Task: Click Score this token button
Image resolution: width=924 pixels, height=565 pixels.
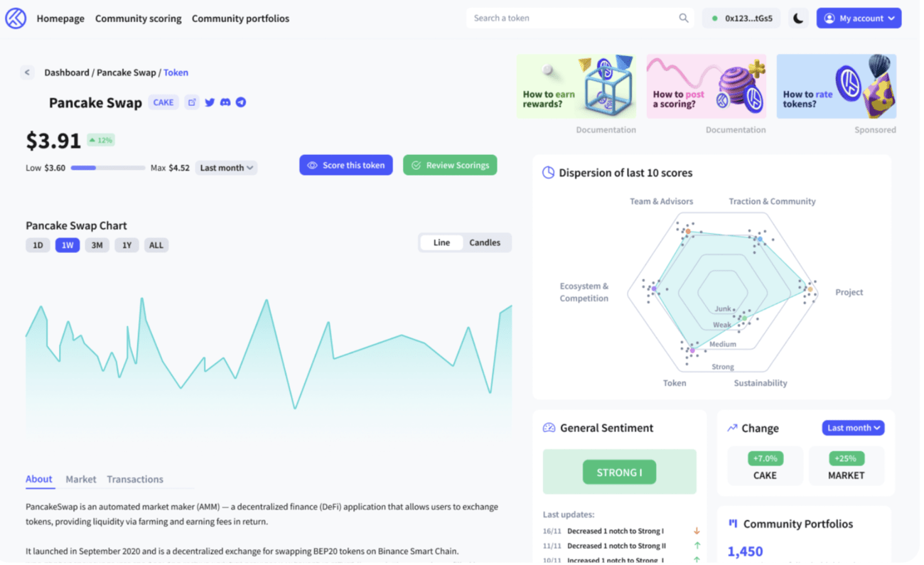Action: (346, 165)
